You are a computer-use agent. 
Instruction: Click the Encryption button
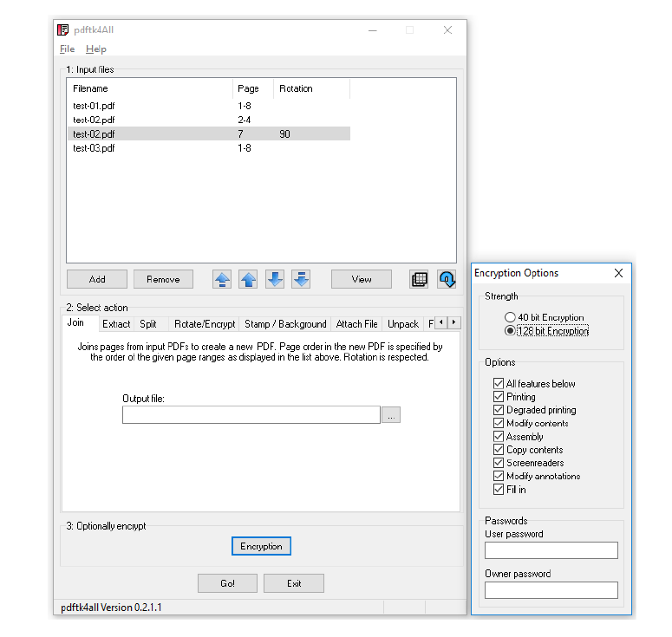(261, 546)
